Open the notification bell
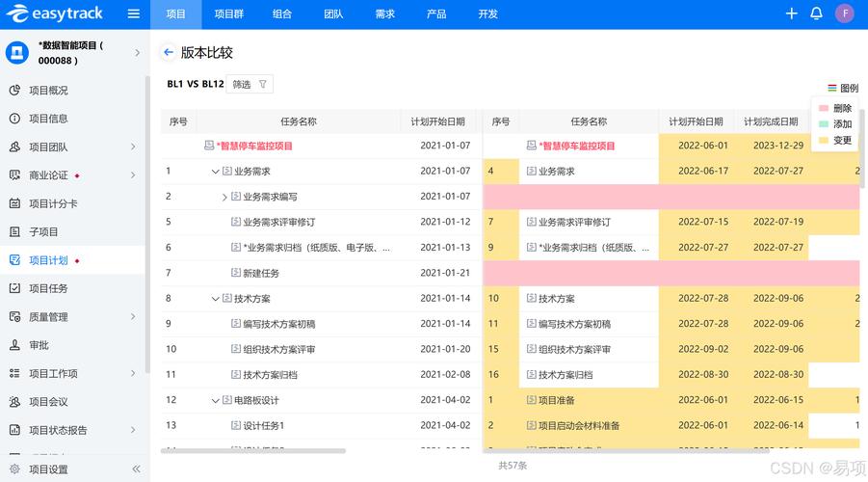Viewport: 868px width, 482px height. 817,13
